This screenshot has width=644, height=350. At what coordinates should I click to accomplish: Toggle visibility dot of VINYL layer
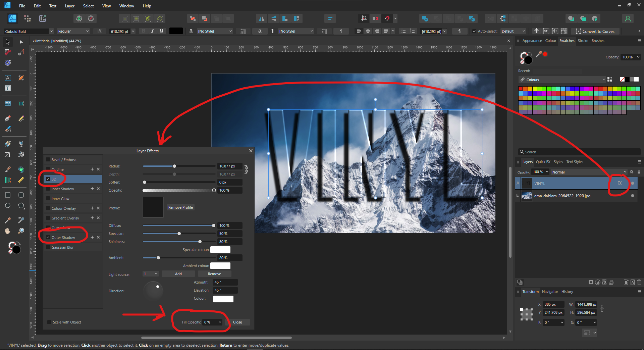click(x=633, y=183)
